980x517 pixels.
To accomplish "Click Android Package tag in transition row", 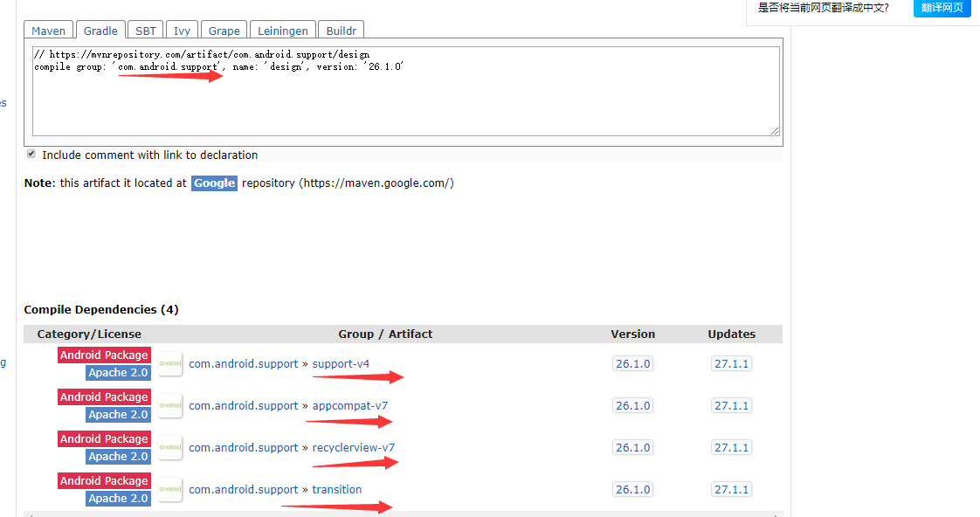I will [104, 480].
